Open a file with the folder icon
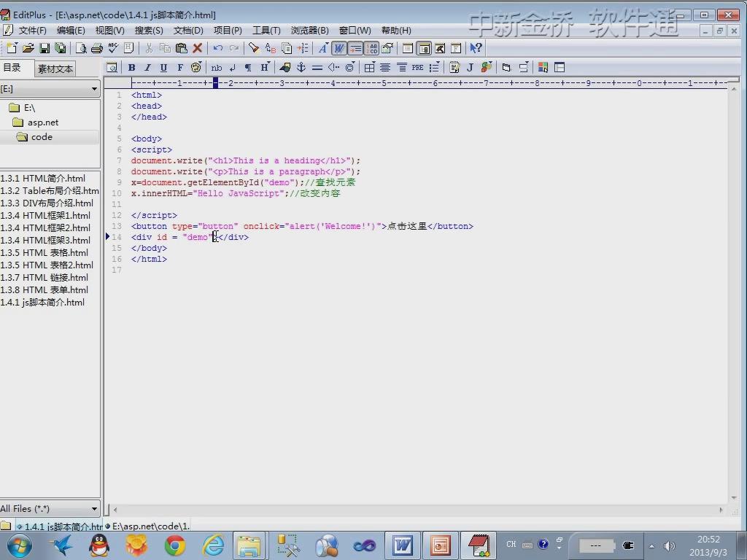The image size is (747, 560). point(28,48)
